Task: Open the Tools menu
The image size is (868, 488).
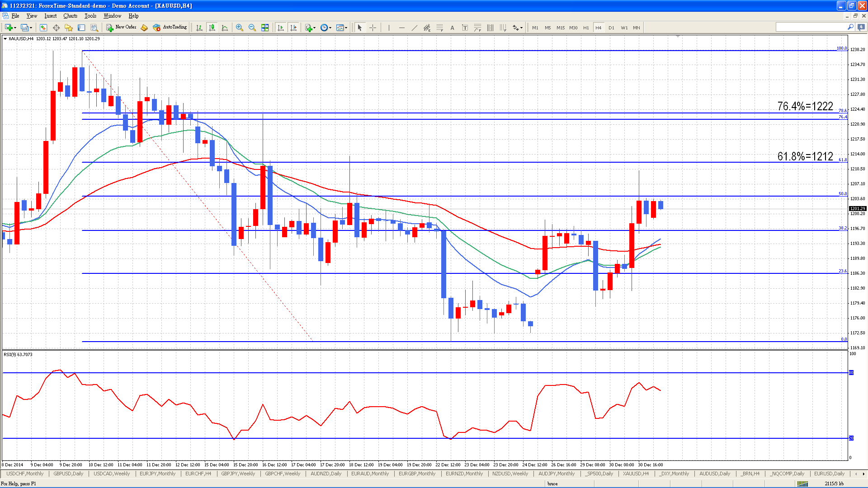Action: click(x=90, y=16)
